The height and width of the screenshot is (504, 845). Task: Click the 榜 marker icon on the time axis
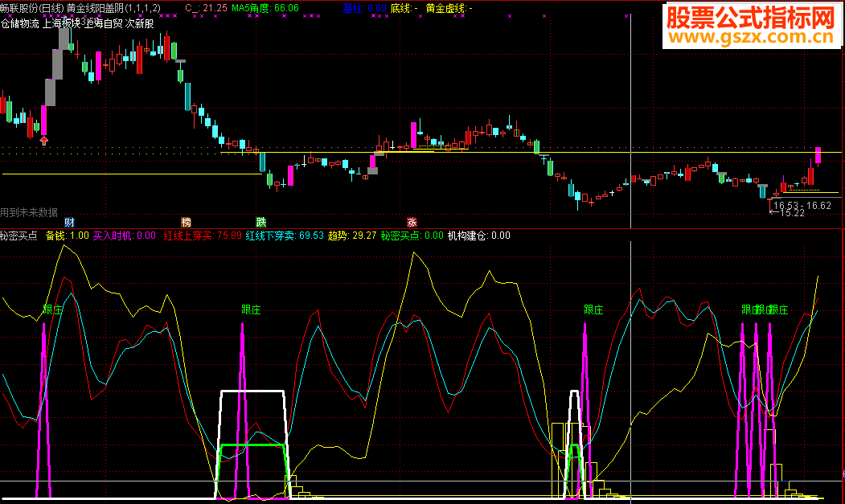click(186, 222)
